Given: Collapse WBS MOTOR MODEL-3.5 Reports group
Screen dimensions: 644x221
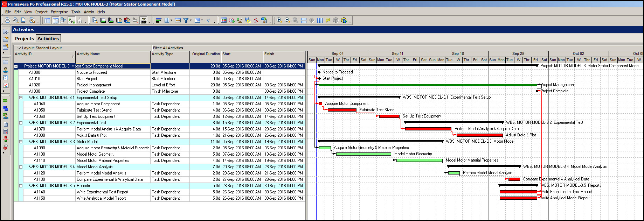Looking at the screenshot, I should tap(21, 186).
